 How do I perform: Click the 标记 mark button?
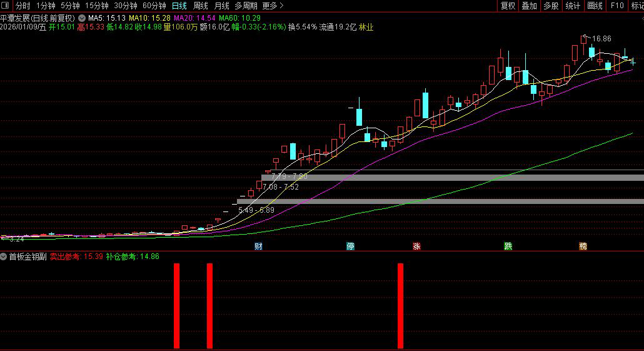click(x=637, y=6)
